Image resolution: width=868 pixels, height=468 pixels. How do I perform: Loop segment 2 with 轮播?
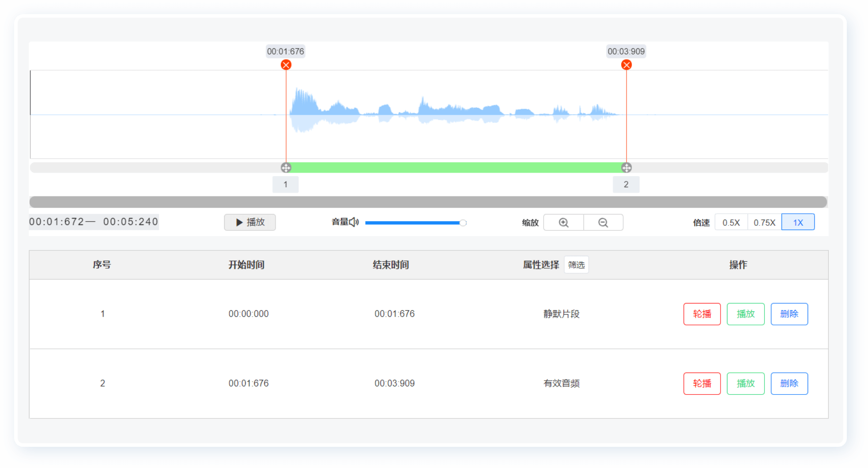point(702,384)
